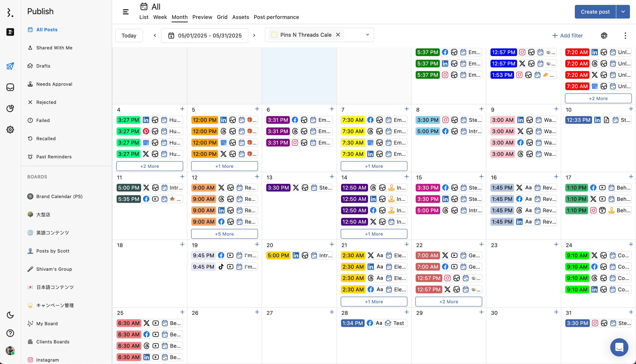The image size is (636, 364).
Task: Open the date range picker field
Action: (205, 36)
